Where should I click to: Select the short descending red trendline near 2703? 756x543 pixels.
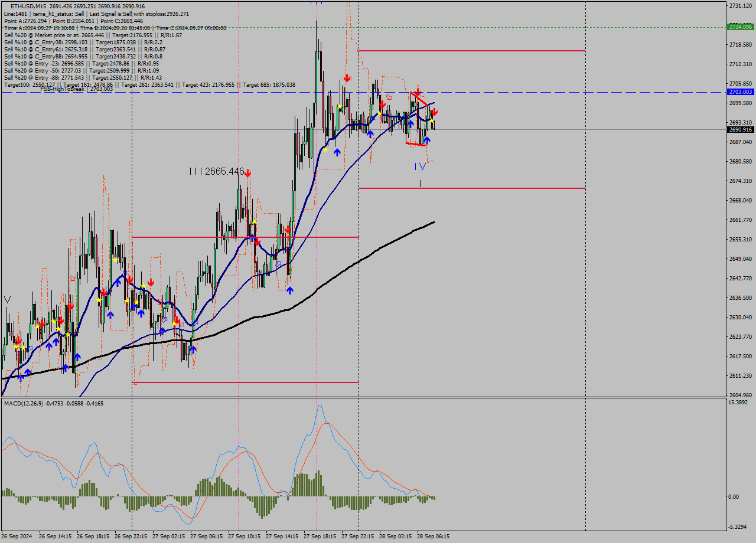pos(419,100)
